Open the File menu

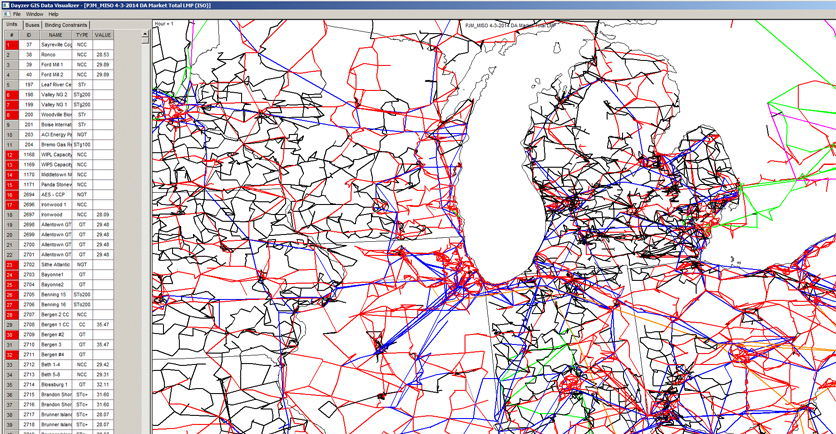[17, 15]
